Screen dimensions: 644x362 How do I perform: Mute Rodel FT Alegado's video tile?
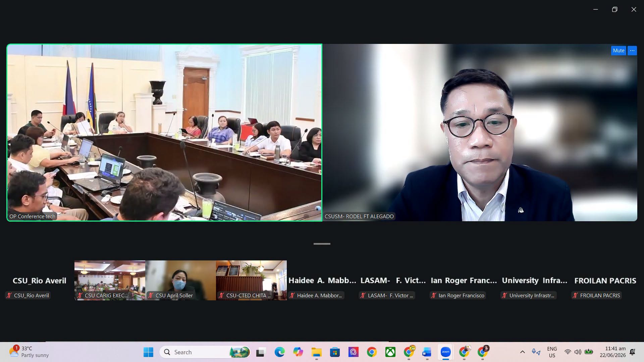(619, 51)
